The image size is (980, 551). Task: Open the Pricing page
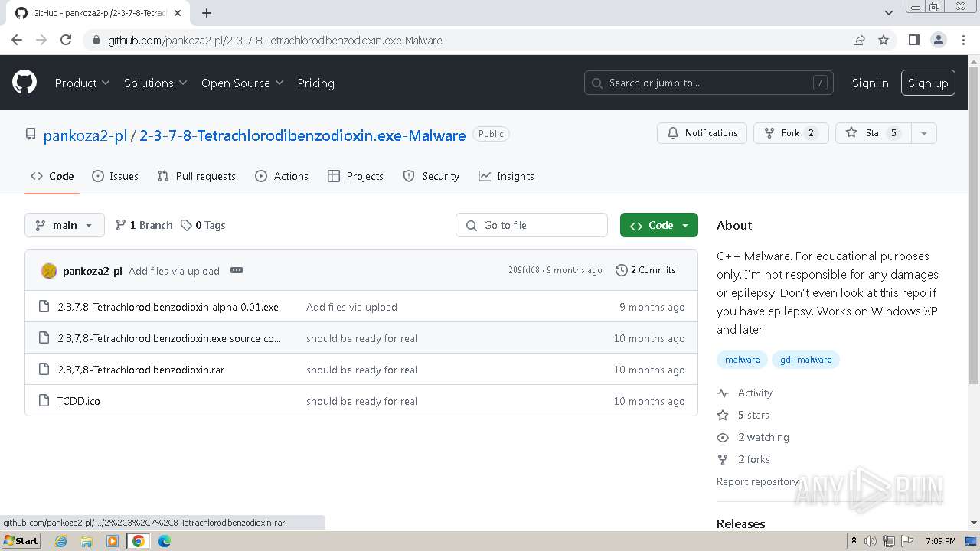click(x=315, y=83)
